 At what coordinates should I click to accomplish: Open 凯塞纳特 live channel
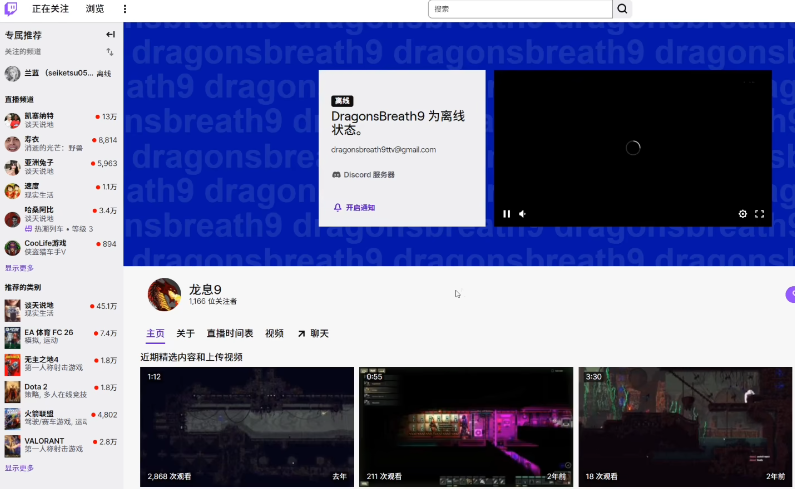click(61, 120)
